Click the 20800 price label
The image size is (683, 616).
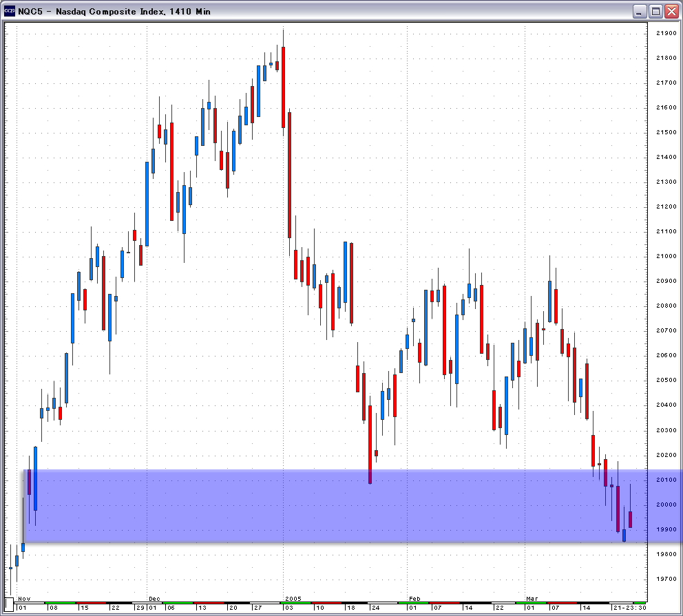(666, 306)
